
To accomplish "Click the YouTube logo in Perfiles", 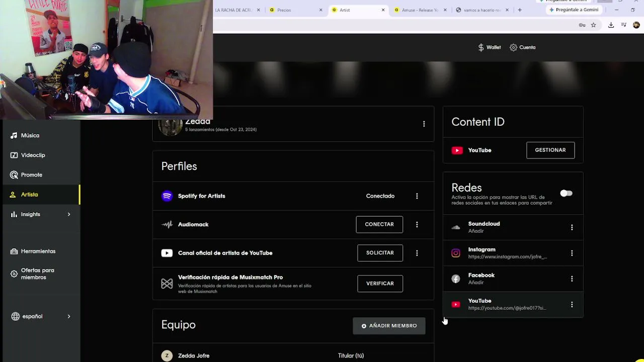I will 167,253.
